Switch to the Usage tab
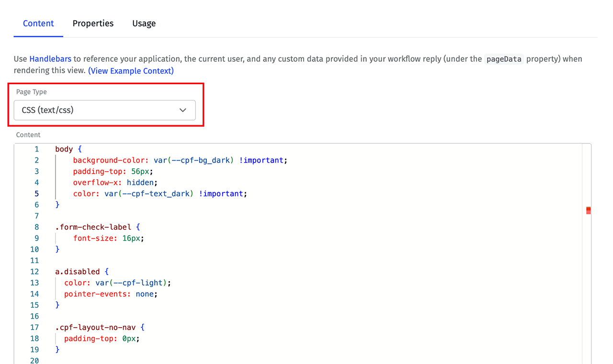The height and width of the screenshot is (364, 613). 144,23
